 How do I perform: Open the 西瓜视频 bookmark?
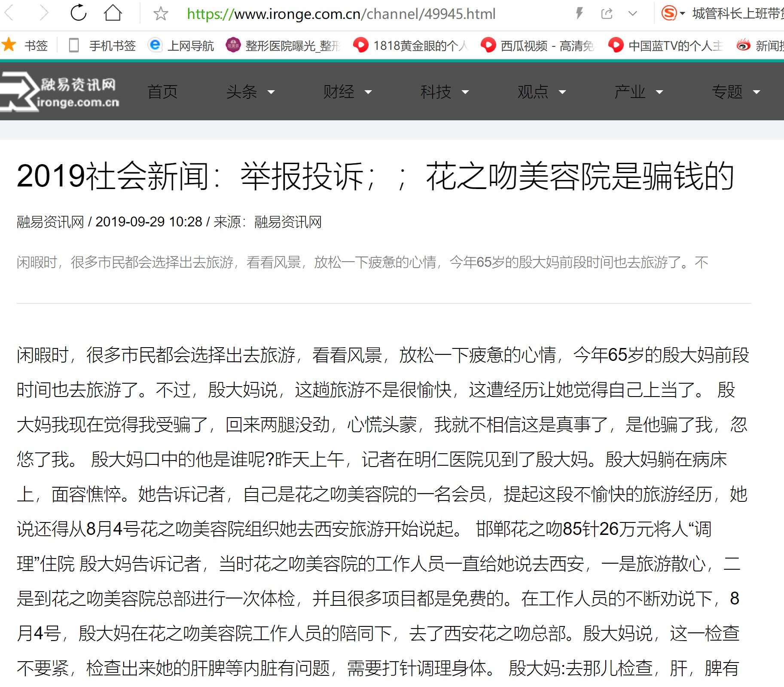pos(547,46)
